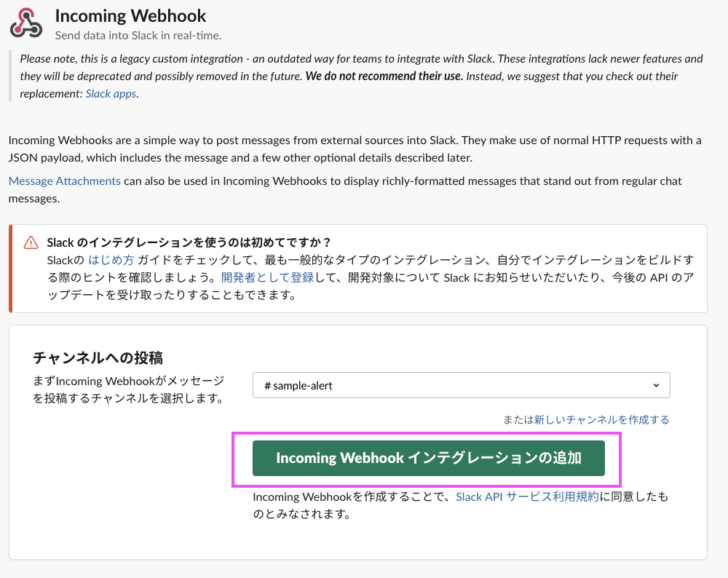Click 新しいチャンネルを作成する link
Viewport: 728px width, 578px height.
tap(602, 420)
